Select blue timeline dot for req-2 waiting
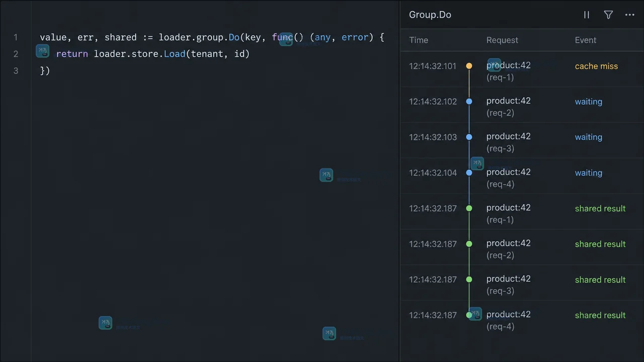644x362 pixels. pos(469,102)
